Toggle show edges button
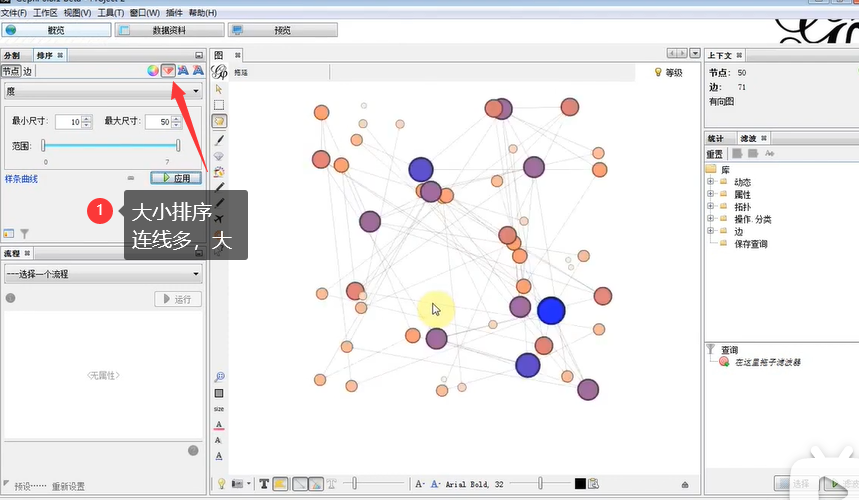The height and width of the screenshot is (500, 859). pyautogui.click(x=300, y=484)
